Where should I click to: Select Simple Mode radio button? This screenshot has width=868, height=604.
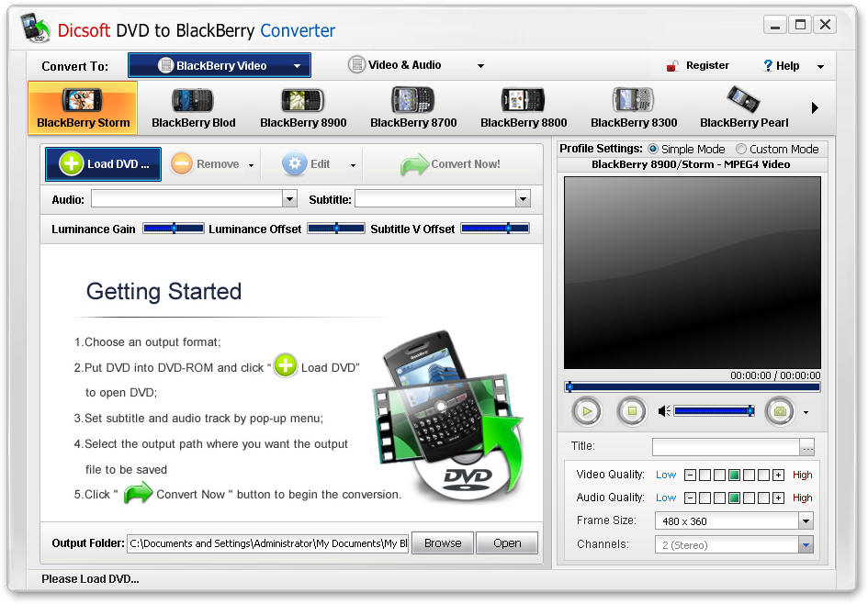653,149
